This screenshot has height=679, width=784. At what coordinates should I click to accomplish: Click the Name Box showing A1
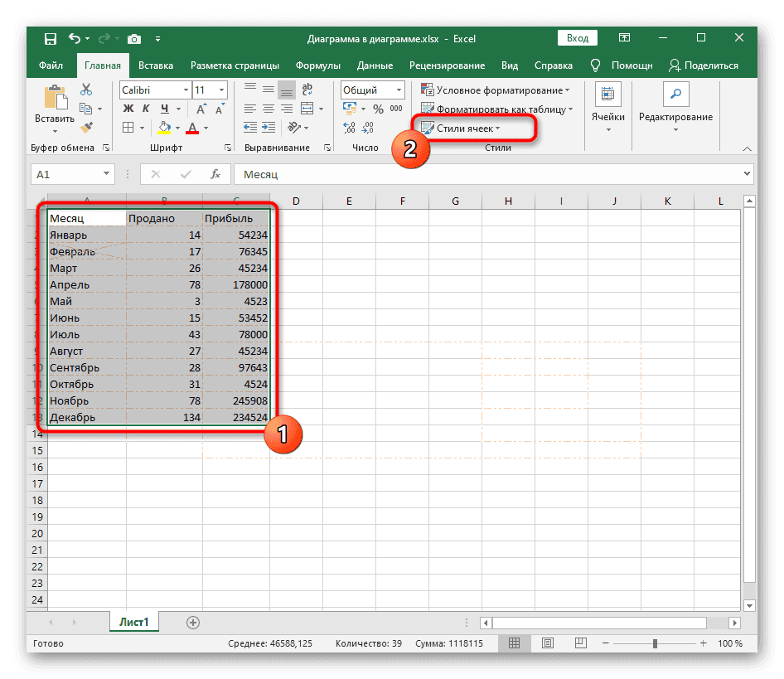pyautogui.click(x=71, y=174)
